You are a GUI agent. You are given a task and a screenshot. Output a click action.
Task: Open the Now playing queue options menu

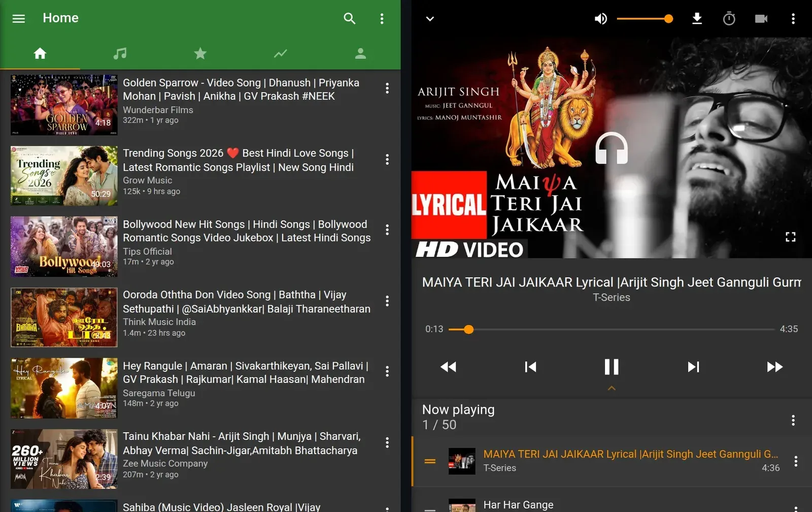pos(793,420)
